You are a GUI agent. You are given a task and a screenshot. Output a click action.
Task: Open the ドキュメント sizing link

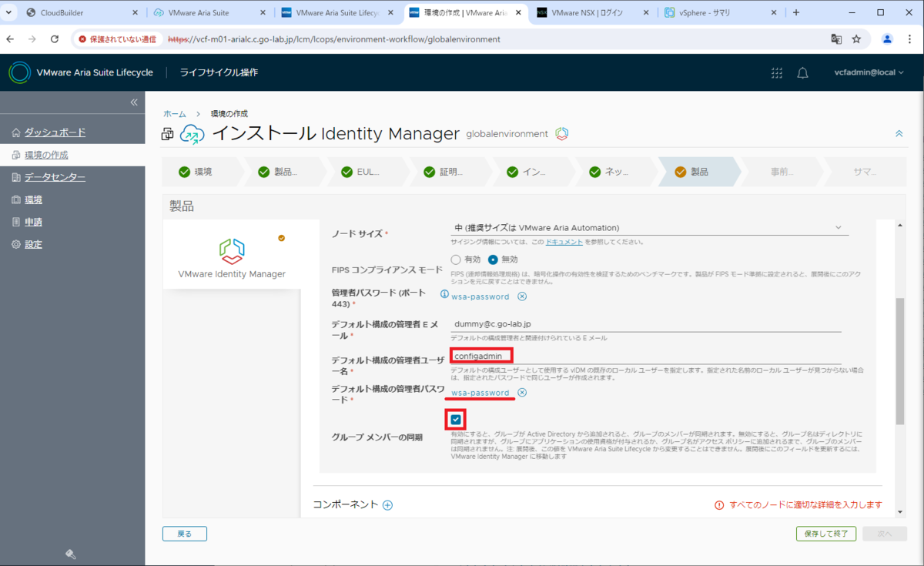point(565,242)
